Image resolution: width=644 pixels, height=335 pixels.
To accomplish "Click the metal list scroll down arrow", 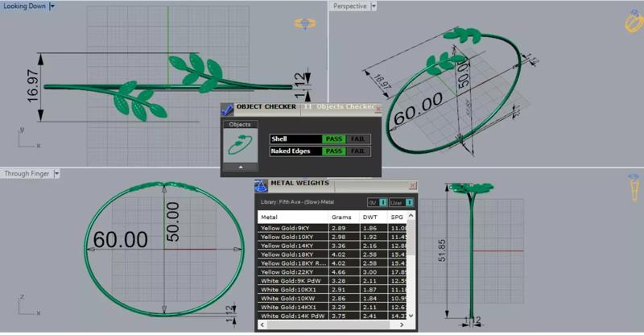I will (411, 316).
